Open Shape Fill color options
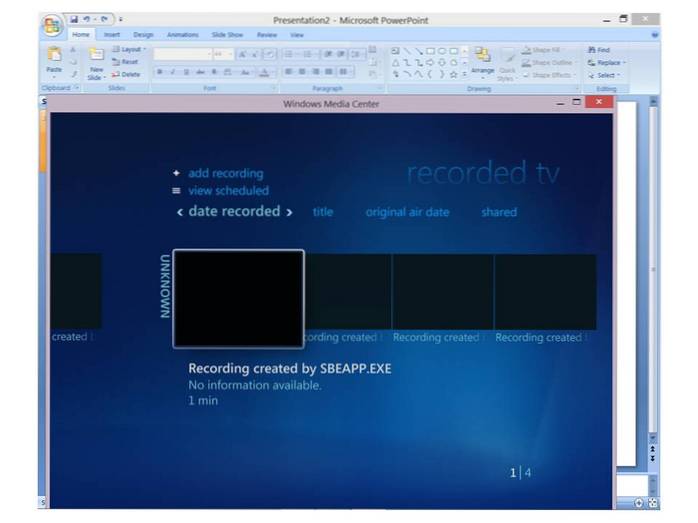Viewport: 698px width, 523px height. (541, 50)
